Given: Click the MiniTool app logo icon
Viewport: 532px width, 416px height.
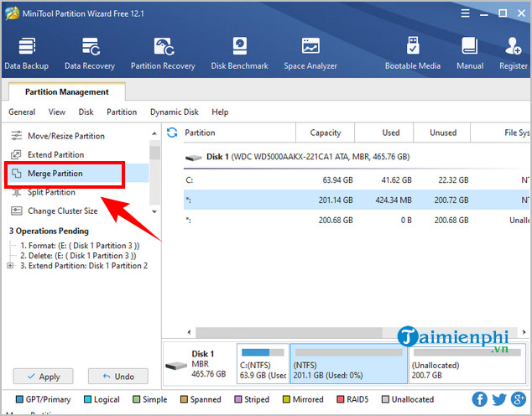Looking at the screenshot, I should coord(13,13).
